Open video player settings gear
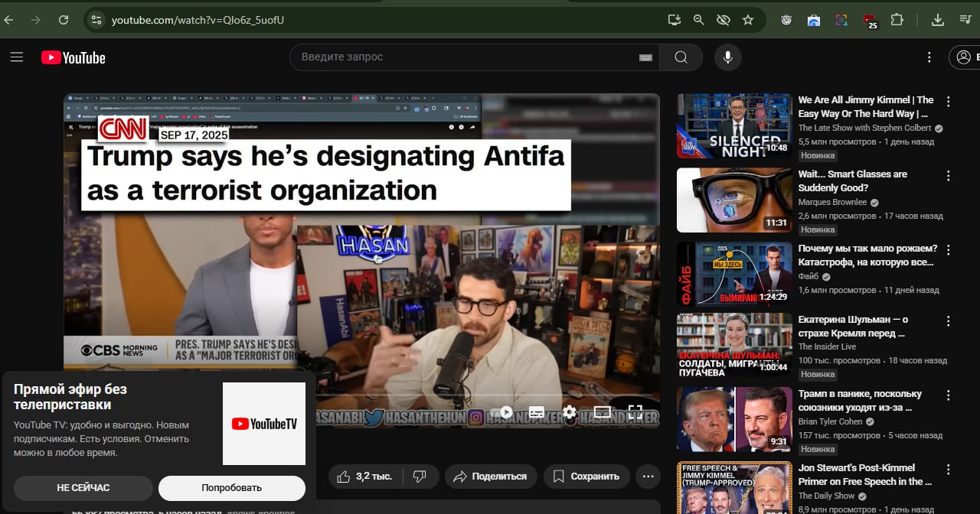Image resolution: width=980 pixels, height=514 pixels. (x=569, y=412)
